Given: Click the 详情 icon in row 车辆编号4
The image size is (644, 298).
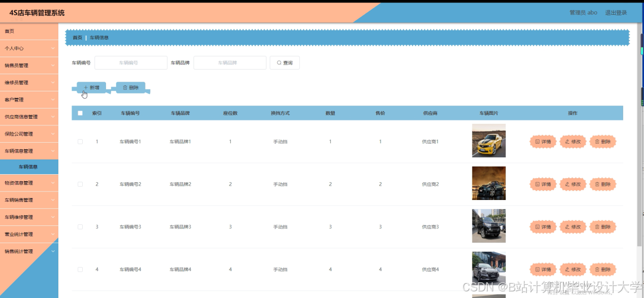Looking at the screenshot, I should (x=537, y=270).
